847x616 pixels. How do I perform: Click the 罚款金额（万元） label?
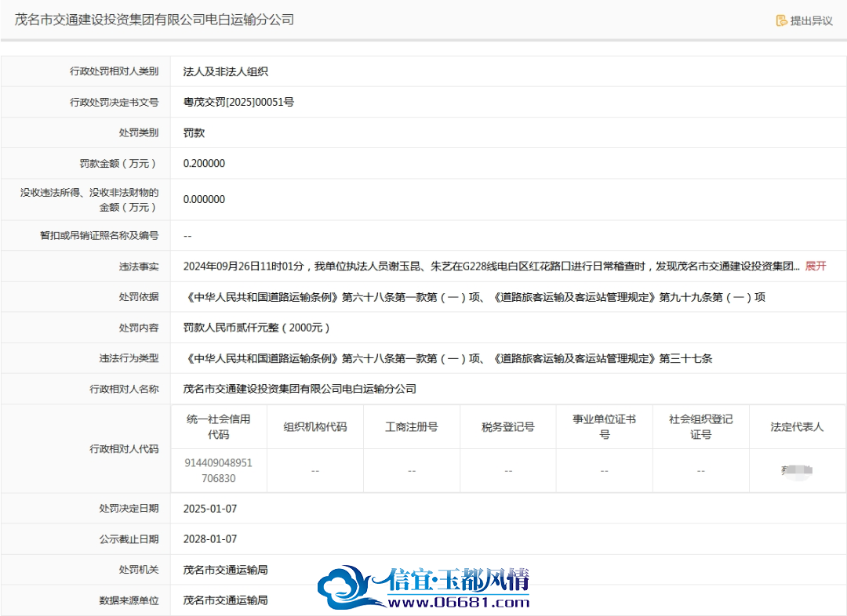coord(119,164)
